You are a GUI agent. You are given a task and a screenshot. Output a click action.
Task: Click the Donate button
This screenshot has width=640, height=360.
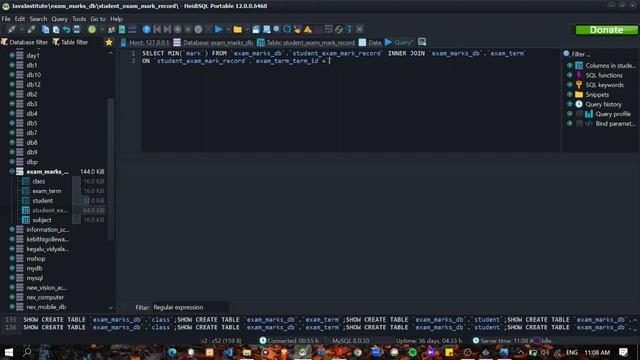coord(606,30)
